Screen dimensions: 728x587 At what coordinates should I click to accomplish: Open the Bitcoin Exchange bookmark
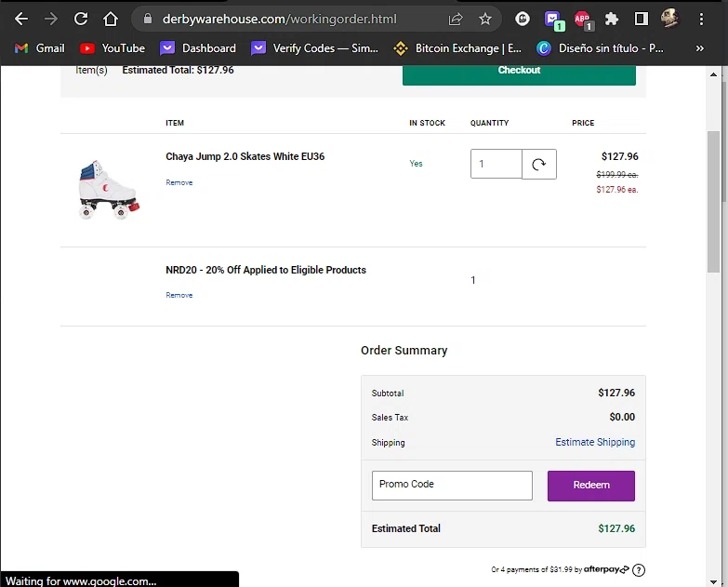coord(457,48)
